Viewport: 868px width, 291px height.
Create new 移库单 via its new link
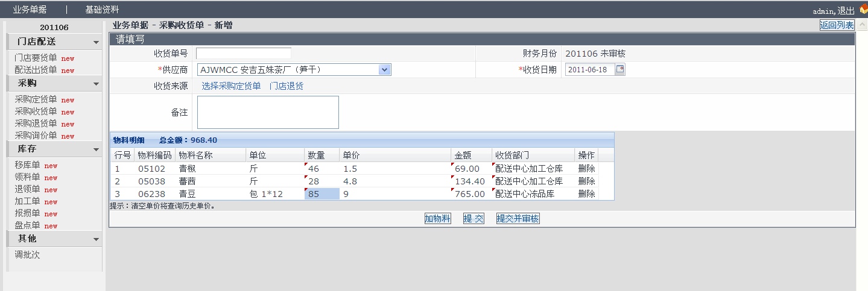51,166
